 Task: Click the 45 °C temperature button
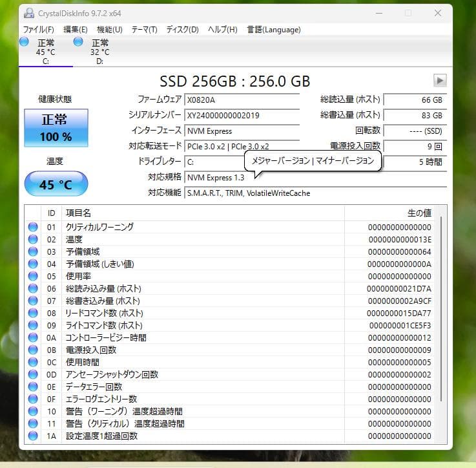56,184
